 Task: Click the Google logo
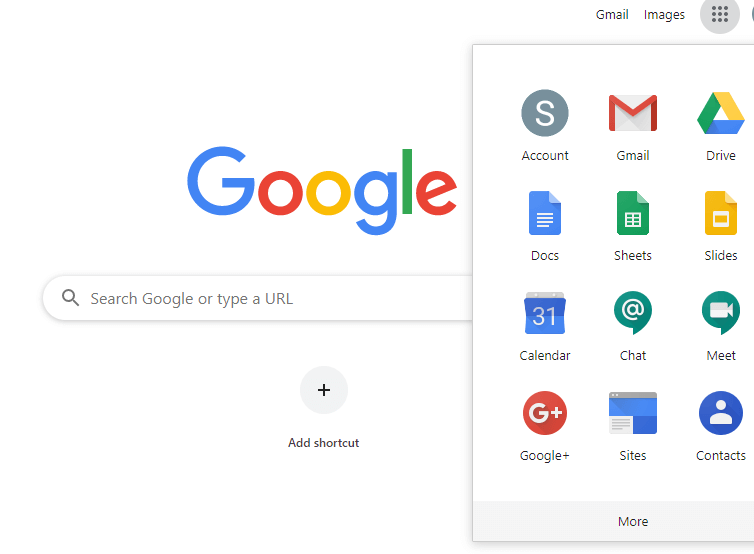[x=322, y=191]
